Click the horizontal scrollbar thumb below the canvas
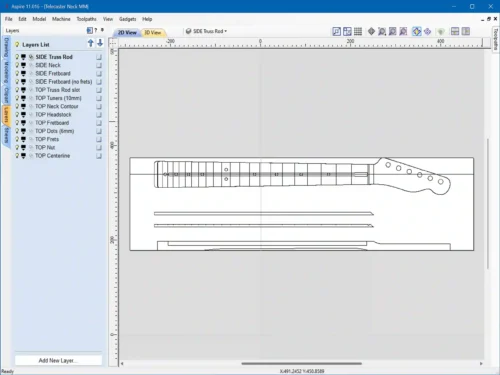Viewport: 500px width, 375px height. point(302,363)
